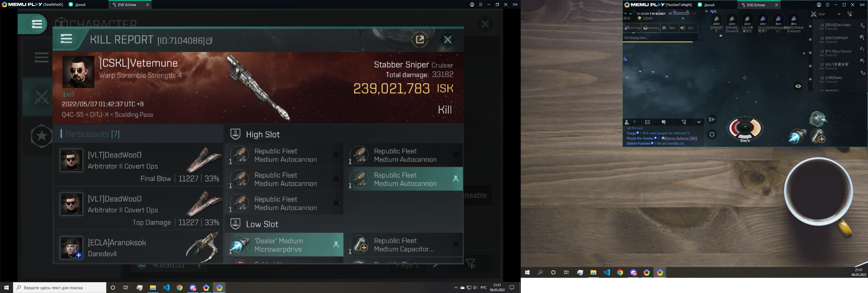Click the High Slot shield header icon
The width and height of the screenshot is (868, 293).
tap(235, 134)
